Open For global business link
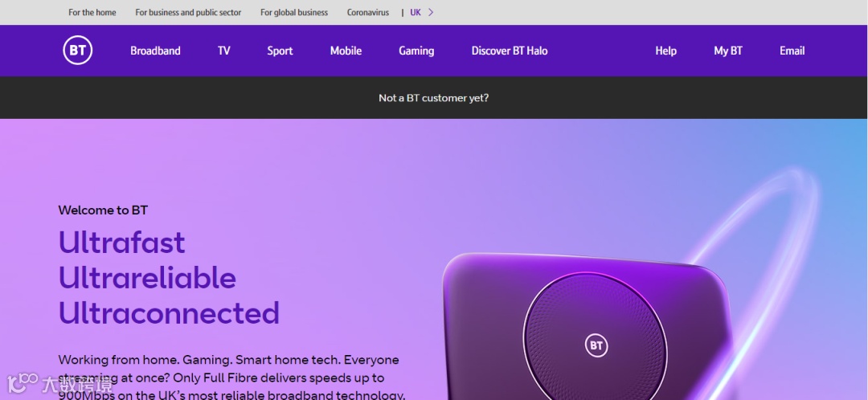The height and width of the screenshot is (400, 868). click(294, 12)
